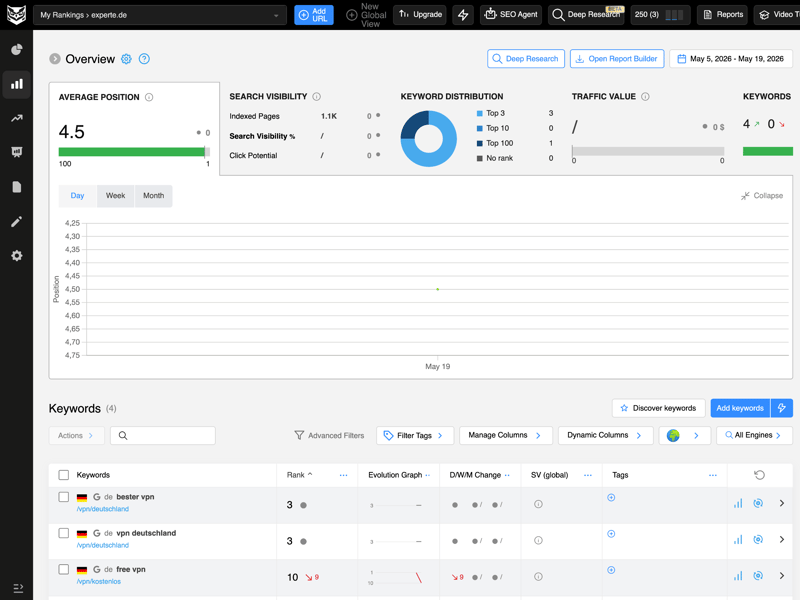Switch chart to Month view
This screenshot has height=600, width=800.
pyautogui.click(x=154, y=196)
